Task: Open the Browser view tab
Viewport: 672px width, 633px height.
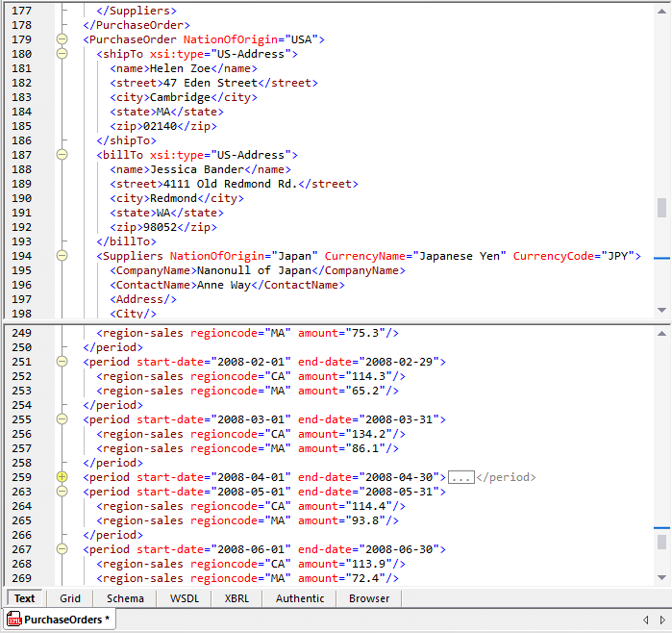Action: point(369,598)
